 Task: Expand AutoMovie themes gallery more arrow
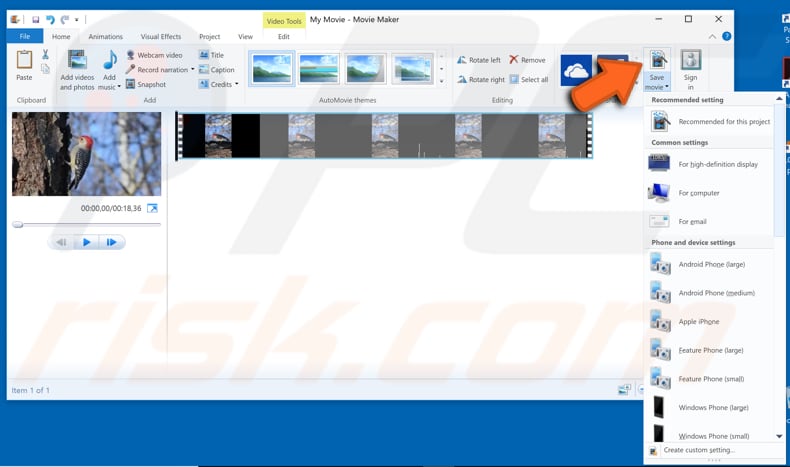(442, 81)
